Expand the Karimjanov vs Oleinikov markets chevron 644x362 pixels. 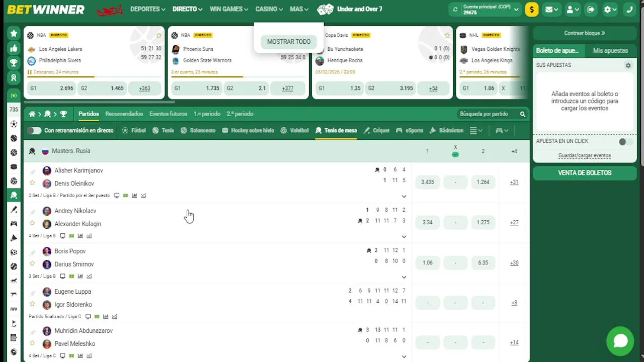(x=404, y=197)
